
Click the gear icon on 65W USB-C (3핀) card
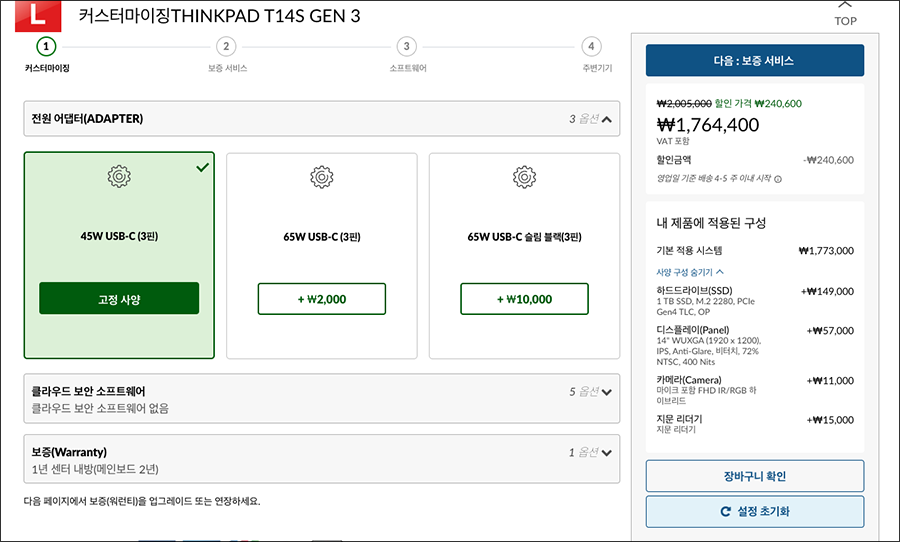tap(321, 177)
